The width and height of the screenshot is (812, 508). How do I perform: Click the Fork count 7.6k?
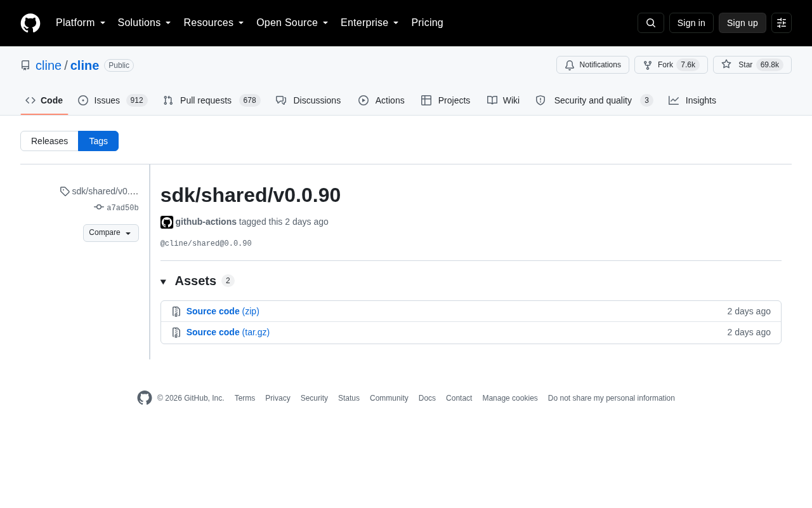coord(688,65)
